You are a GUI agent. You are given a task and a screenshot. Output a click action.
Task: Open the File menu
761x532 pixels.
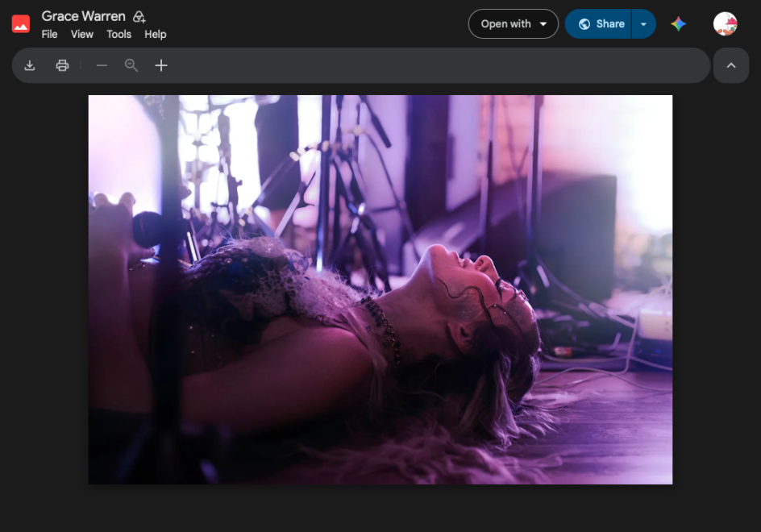click(x=49, y=35)
